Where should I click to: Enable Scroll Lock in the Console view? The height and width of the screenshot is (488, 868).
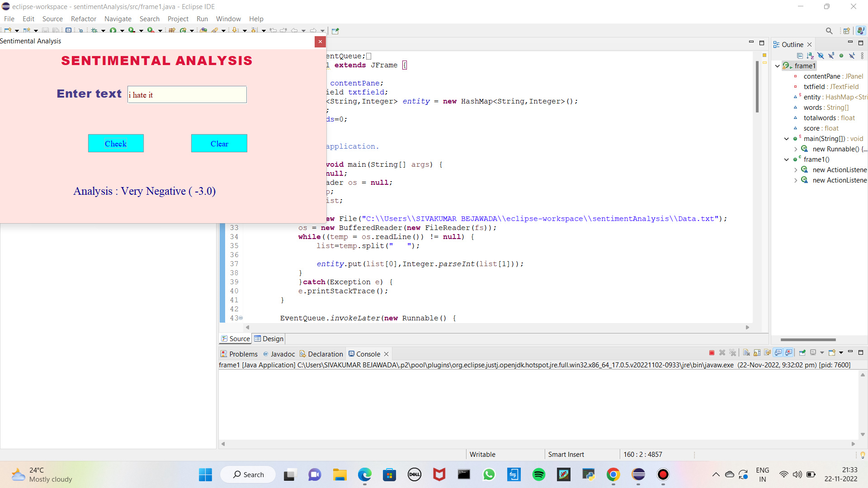tap(756, 353)
